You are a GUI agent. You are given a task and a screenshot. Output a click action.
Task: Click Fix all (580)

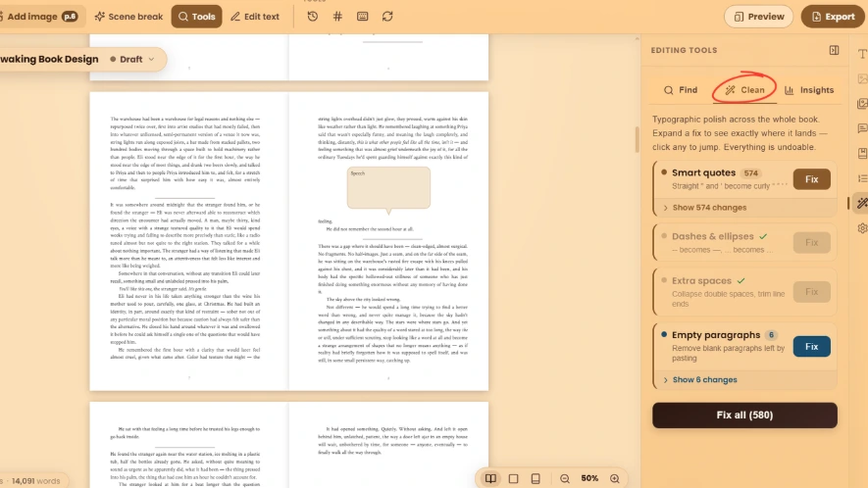tap(744, 415)
